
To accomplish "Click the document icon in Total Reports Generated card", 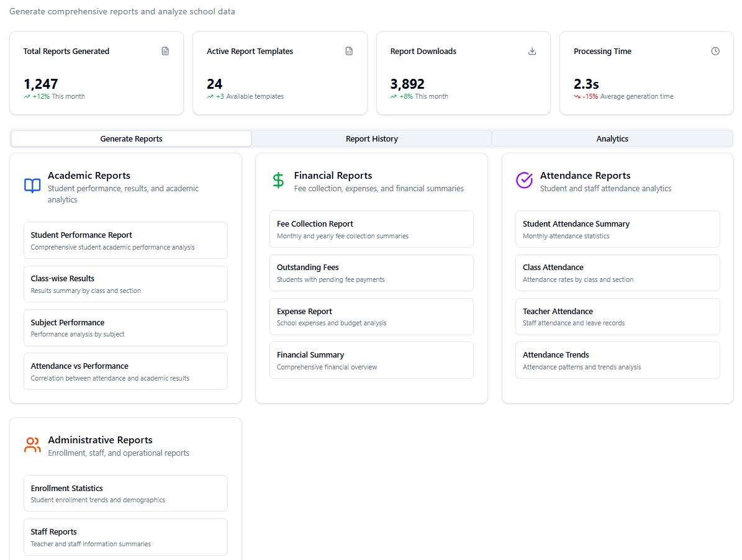I will click(165, 51).
